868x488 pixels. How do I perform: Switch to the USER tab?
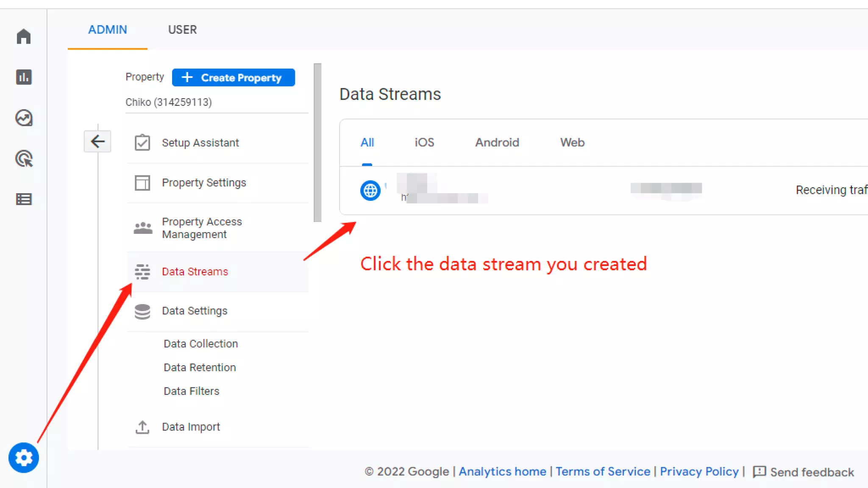pos(182,30)
